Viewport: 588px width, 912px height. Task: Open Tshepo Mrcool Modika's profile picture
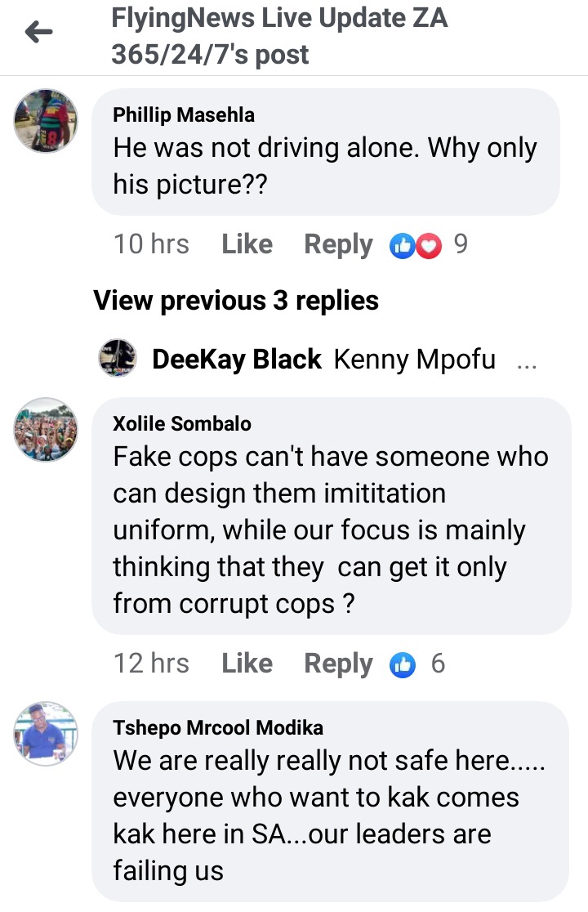pos(46,732)
